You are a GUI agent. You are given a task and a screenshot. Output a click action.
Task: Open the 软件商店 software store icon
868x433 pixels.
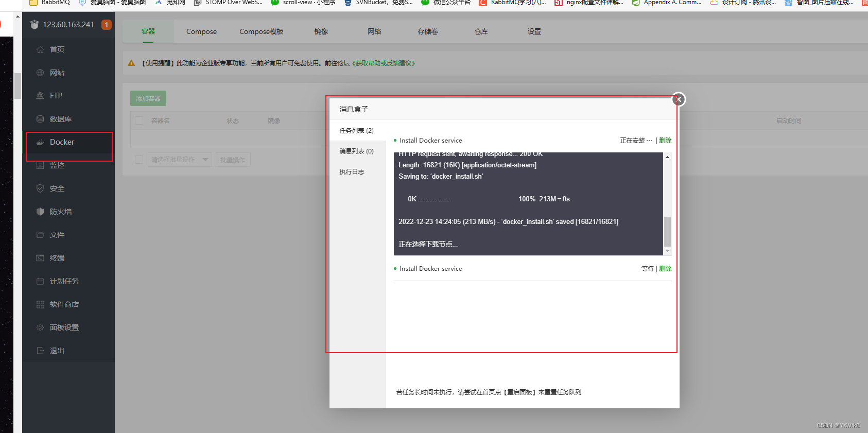[40, 304]
